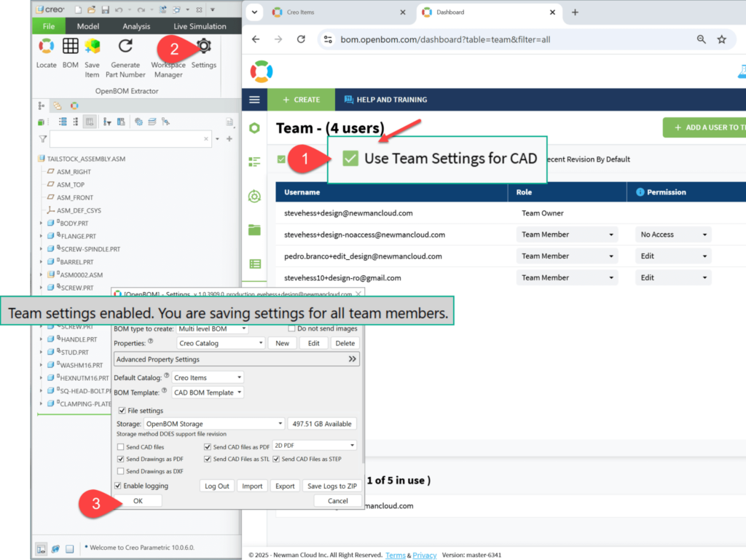Viewport: 746px width, 560px height.
Task: Enable Send Drawings as DXF checkbox
Action: coord(120,471)
